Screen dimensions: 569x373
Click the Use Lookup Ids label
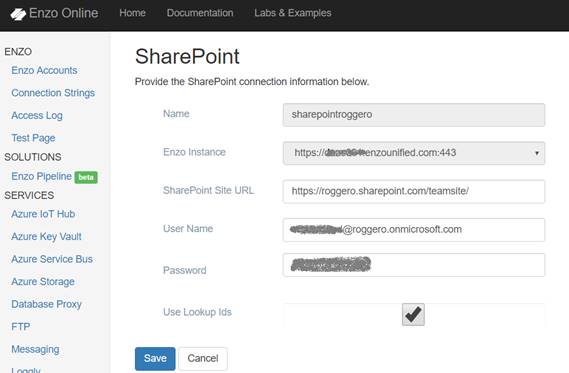tap(197, 312)
